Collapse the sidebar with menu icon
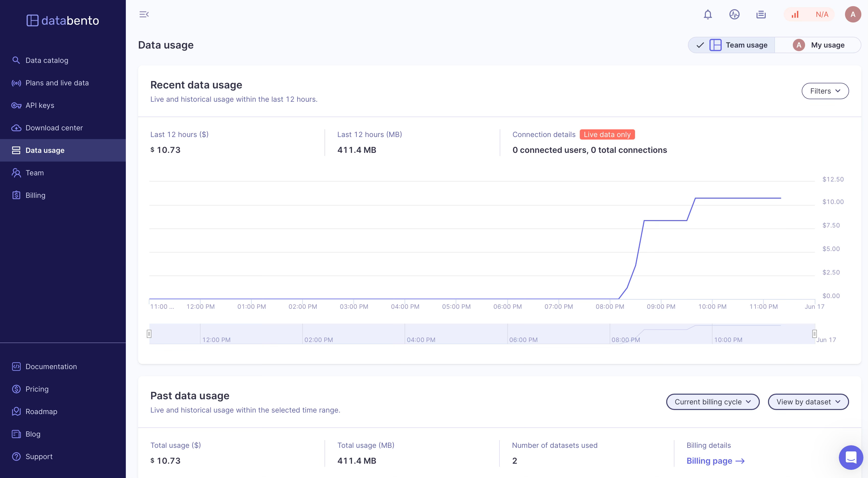Viewport: 868px width, 478px height. (x=144, y=15)
